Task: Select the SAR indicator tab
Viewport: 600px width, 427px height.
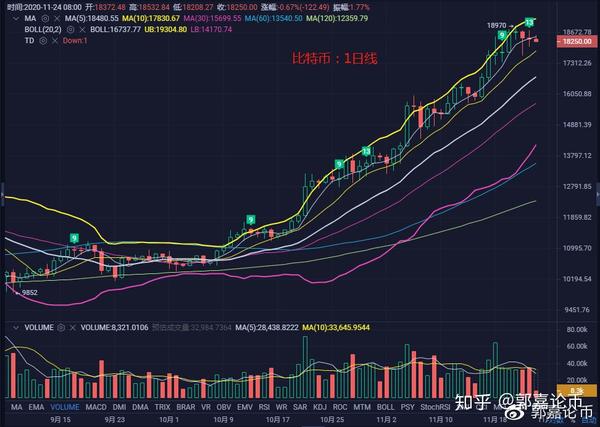Action: click(x=300, y=407)
